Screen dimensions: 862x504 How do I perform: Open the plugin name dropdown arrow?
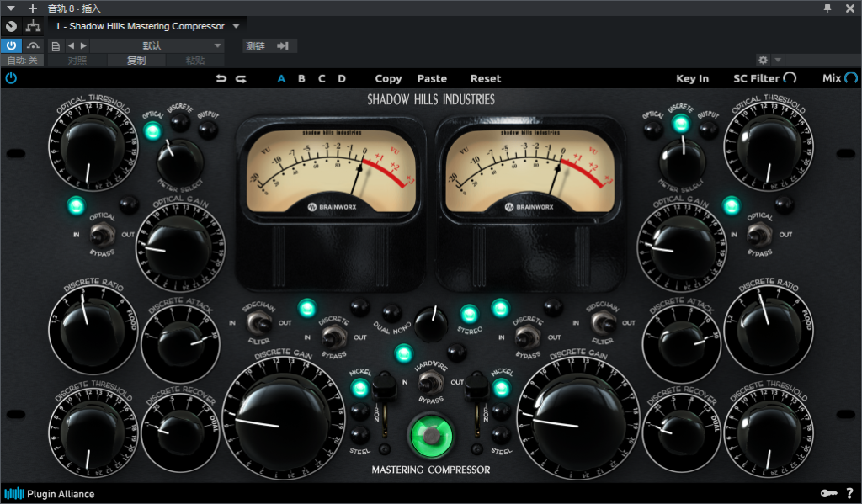(236, 26)
